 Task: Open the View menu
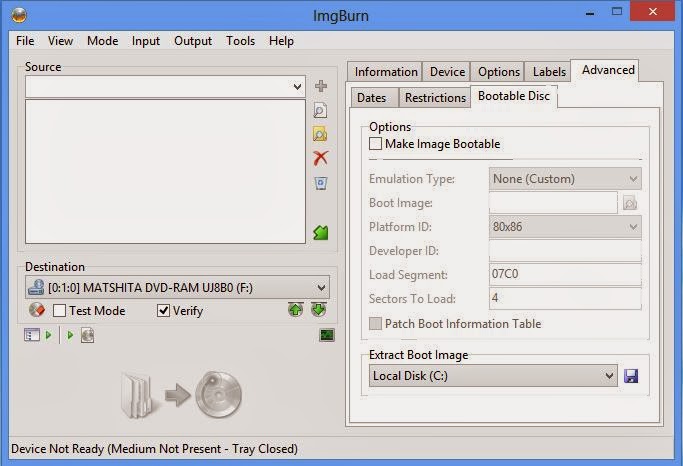pyautogui.click(x=60, y=41)
